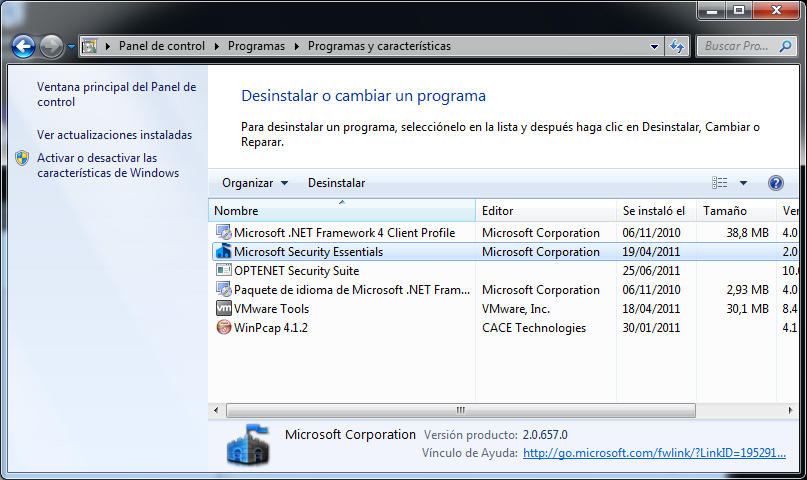Click Desinstalar in the toolbar
Screen dimensions: 807x480
pos(336,183)
